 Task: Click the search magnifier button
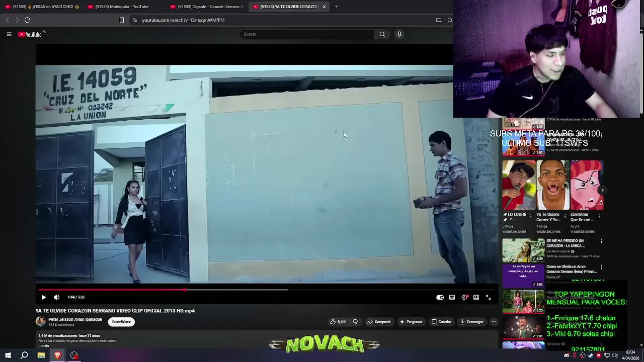coord(382,34)
